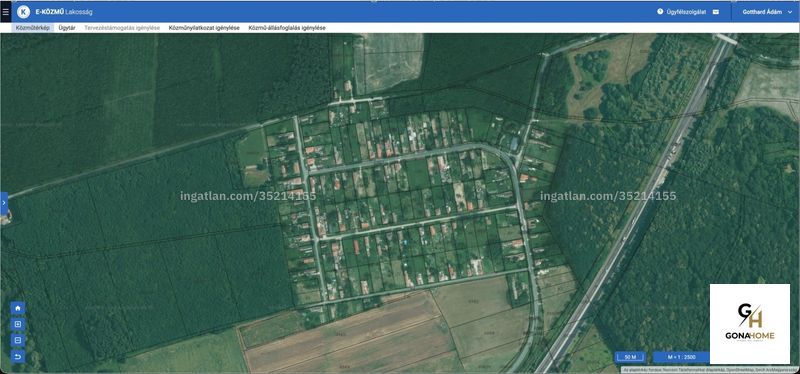This screenshot has width=800, height=374.
Task: Click the back/undo map view icon
Action: click(x=18, y=356)
